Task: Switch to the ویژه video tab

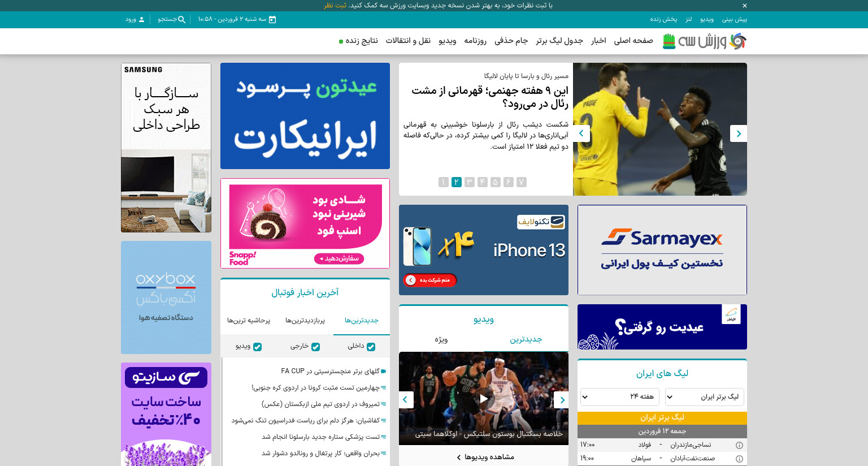Action: 441,339
